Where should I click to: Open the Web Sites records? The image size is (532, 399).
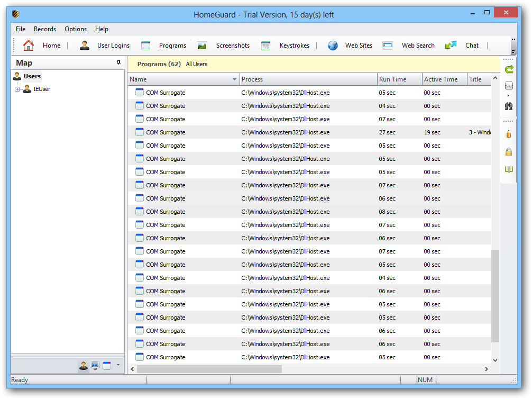tap(350, 46)
